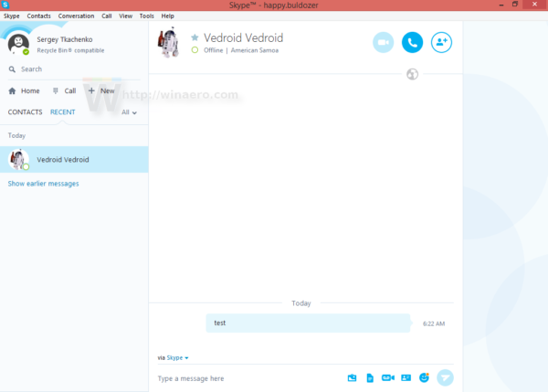This screenshot has height=392, width=548.
Task: Create a New conversation
Action: pos(101,91)
